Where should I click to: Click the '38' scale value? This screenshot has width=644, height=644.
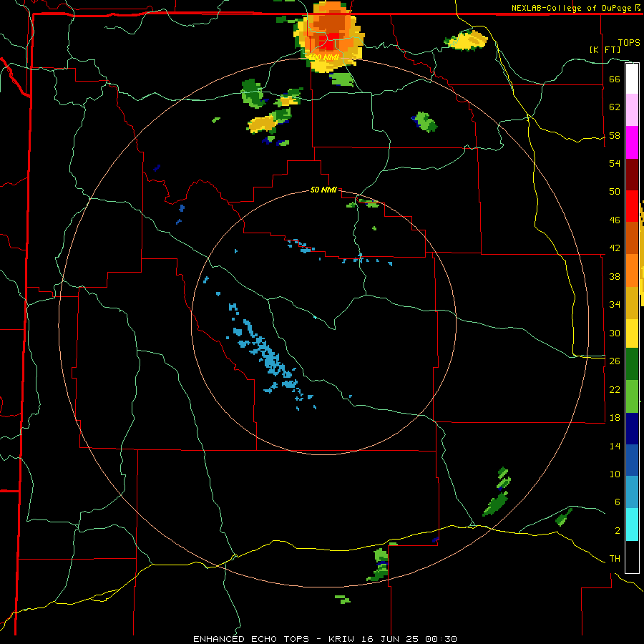615,276
